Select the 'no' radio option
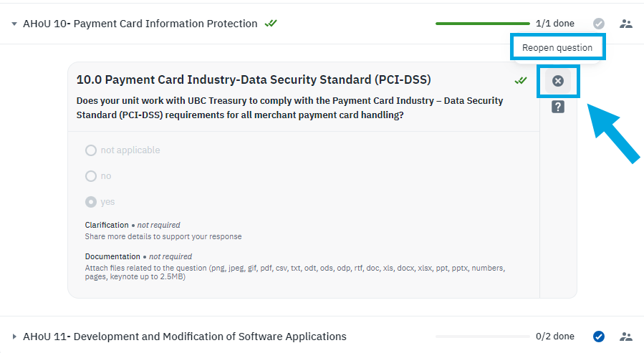The width and height of the screenshot is (644, 353). click(x=91, y=176)
